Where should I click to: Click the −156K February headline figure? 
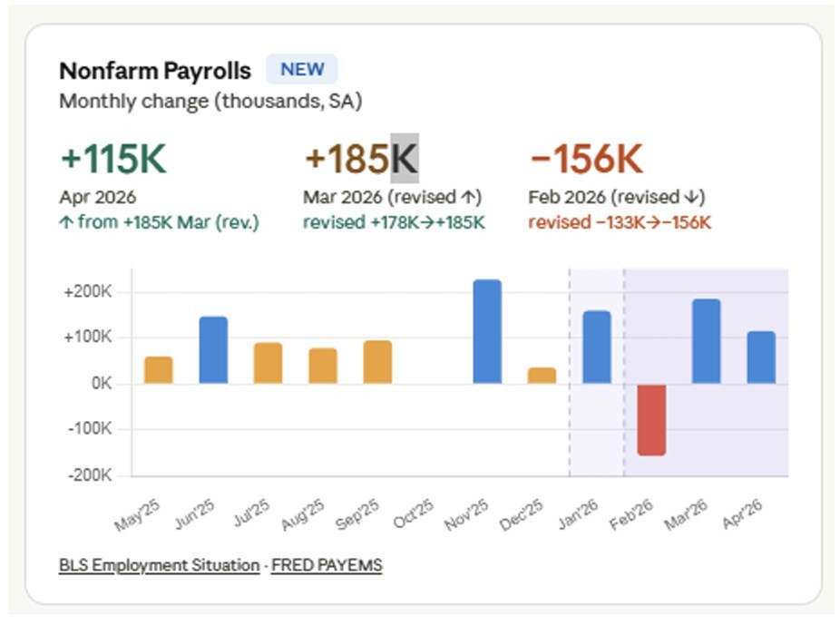[586, 159]
